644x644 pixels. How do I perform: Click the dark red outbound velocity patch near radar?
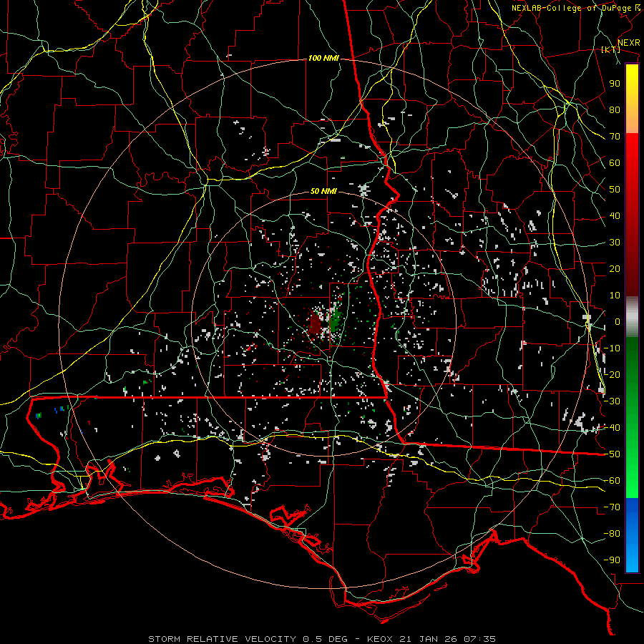(x=315, y=323)
